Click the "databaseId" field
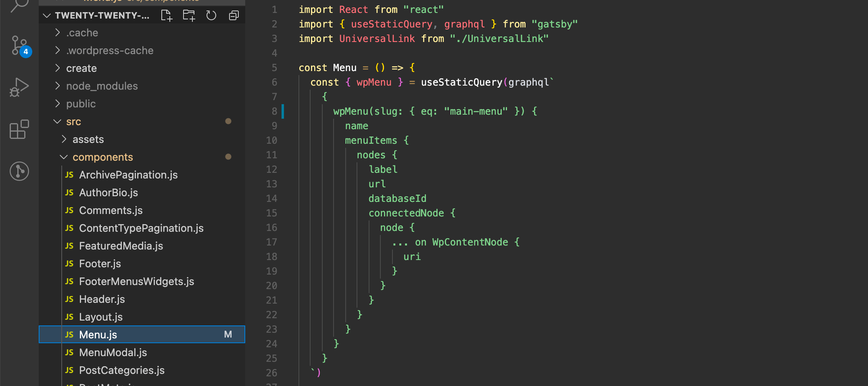 pyautogui.click(x=397, y=198)
